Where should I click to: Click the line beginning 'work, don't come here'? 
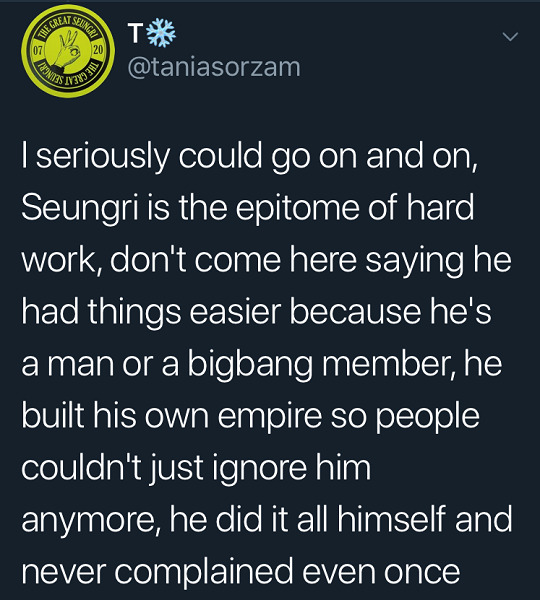pos(266,260)
